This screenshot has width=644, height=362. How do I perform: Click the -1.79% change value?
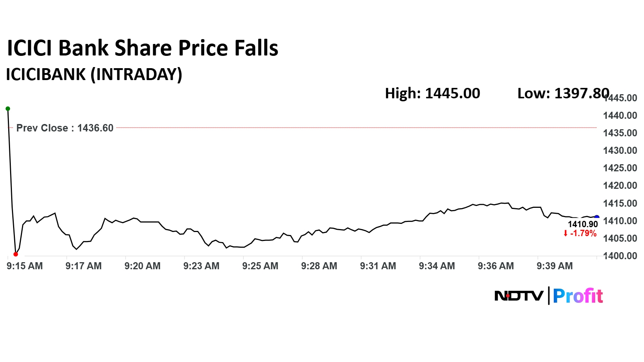tap(583, 234)
